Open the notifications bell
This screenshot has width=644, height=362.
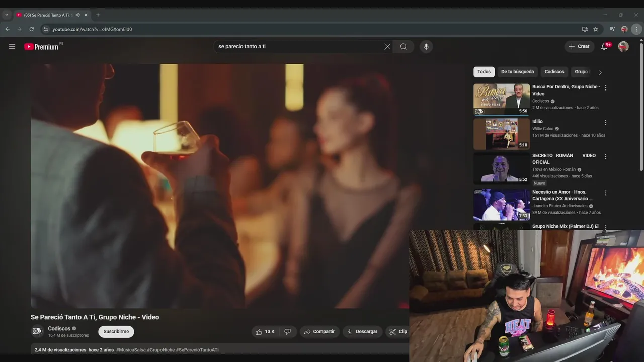(604, 47)
